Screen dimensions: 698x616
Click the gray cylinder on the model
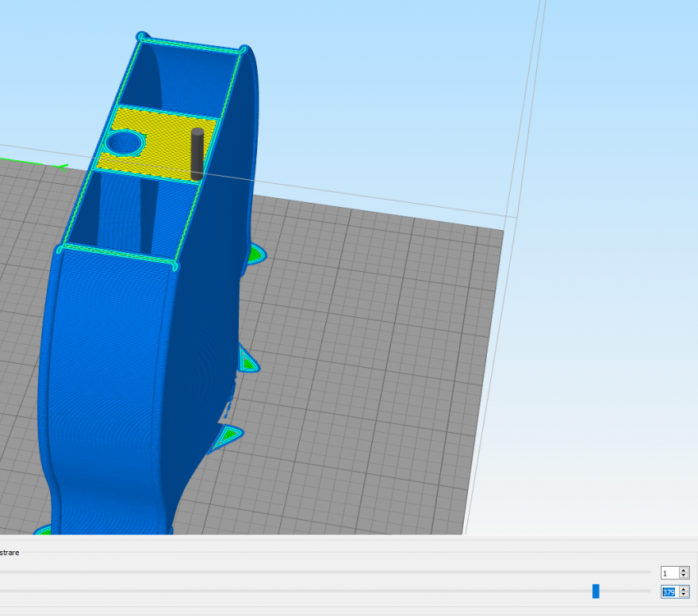(x=197, y=153)
